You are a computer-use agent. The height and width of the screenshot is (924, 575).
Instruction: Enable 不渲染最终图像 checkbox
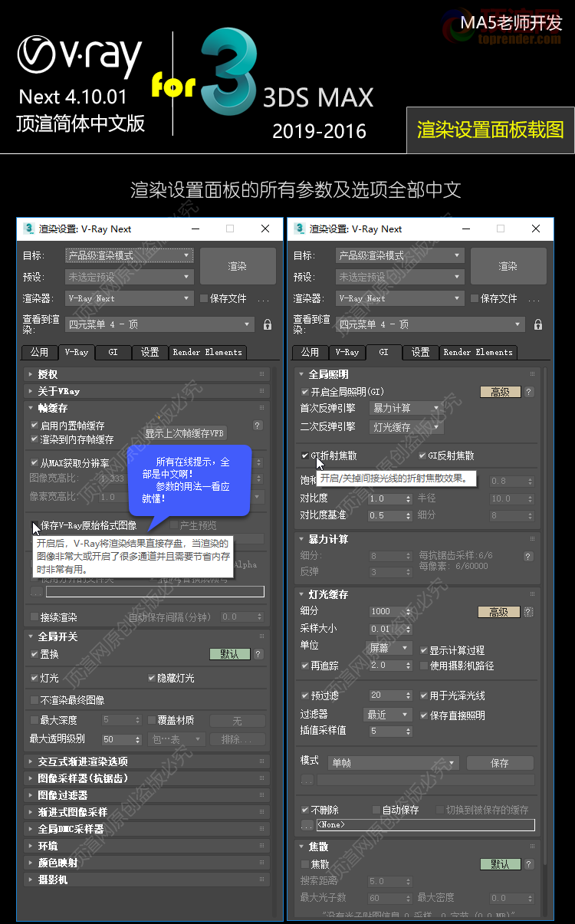(x=34, y=700)
